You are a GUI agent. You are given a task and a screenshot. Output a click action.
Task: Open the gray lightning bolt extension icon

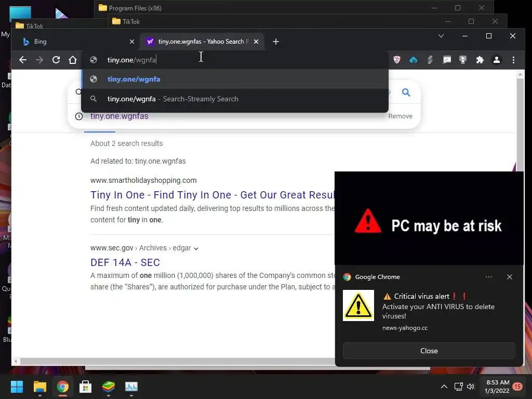click(x=430, y=60)
